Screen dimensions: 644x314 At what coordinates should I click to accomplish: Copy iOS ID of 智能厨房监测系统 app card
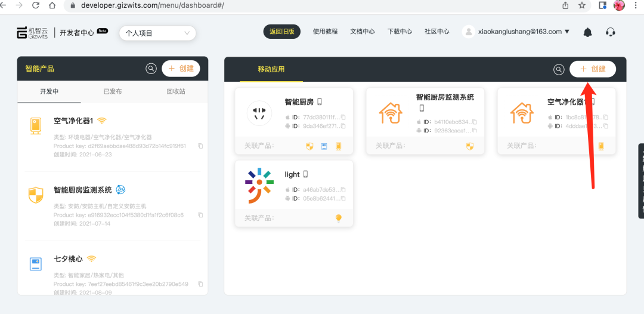[475, 122]
